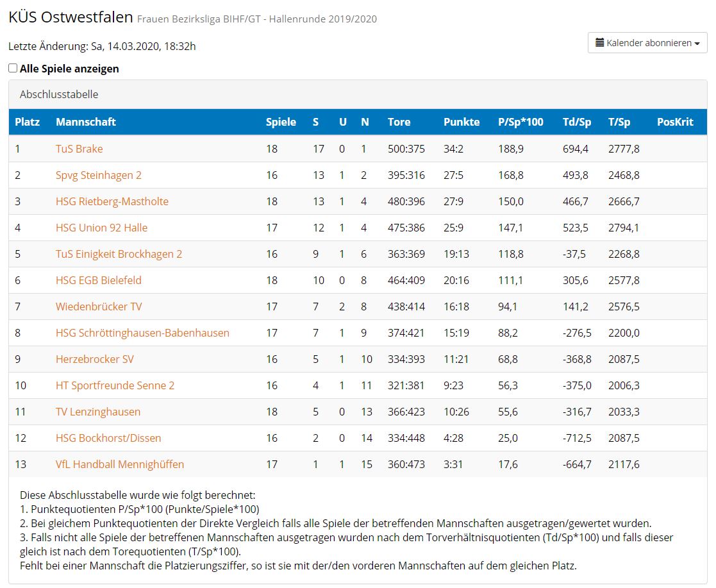Click the goals value 366:423

point(406,412)
